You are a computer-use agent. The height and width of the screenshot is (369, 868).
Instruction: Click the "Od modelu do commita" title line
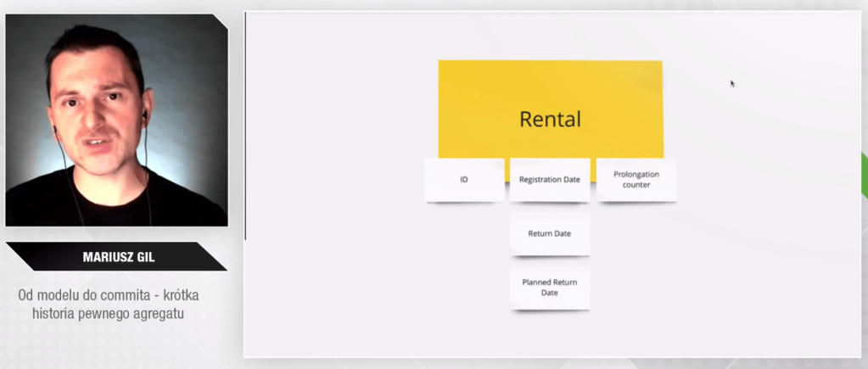click(x=108, y=295)
